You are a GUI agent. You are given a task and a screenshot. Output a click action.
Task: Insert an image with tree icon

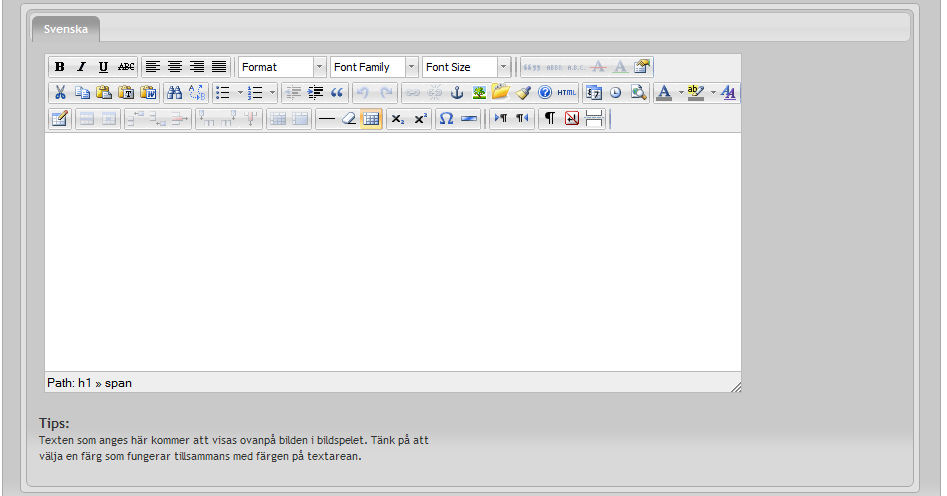coord(479,93)
